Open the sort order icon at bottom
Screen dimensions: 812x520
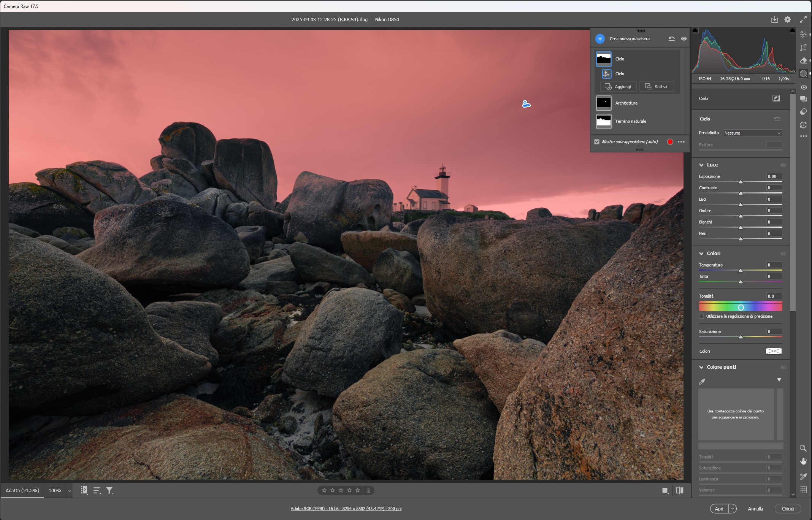click(x=97, y=491)
